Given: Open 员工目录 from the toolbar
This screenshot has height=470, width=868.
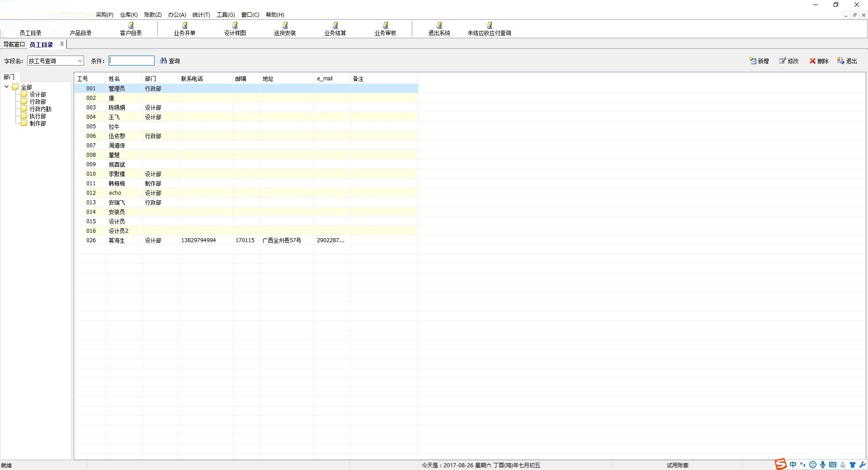Looking at the screenshot, I should click(30, 33).
